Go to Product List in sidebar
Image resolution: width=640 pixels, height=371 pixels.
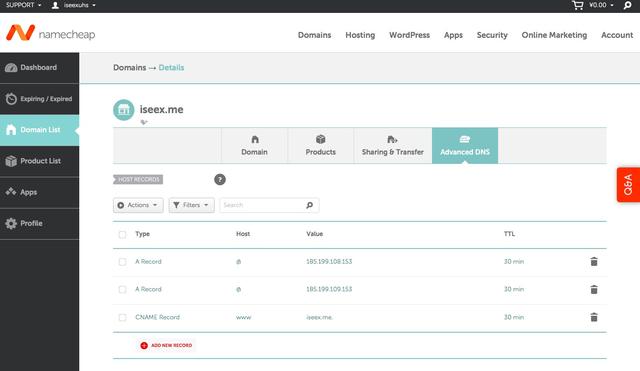(x=40, y=161)
